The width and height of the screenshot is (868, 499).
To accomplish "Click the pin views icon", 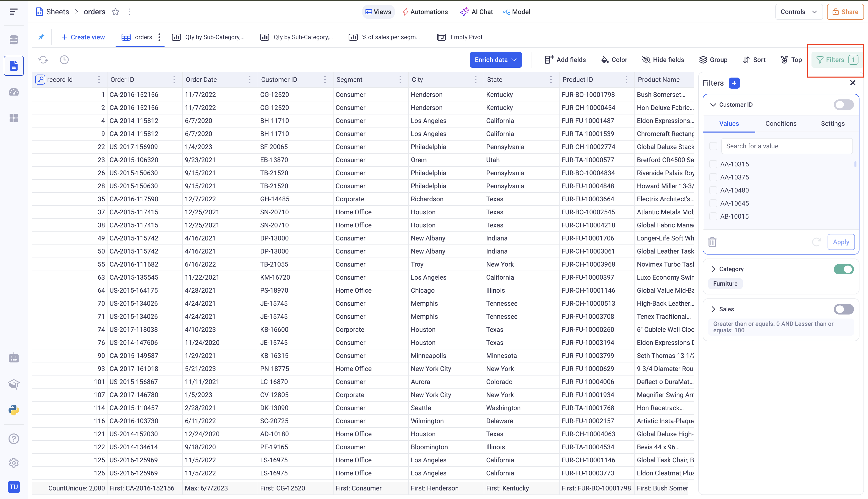I will [41, 37].
